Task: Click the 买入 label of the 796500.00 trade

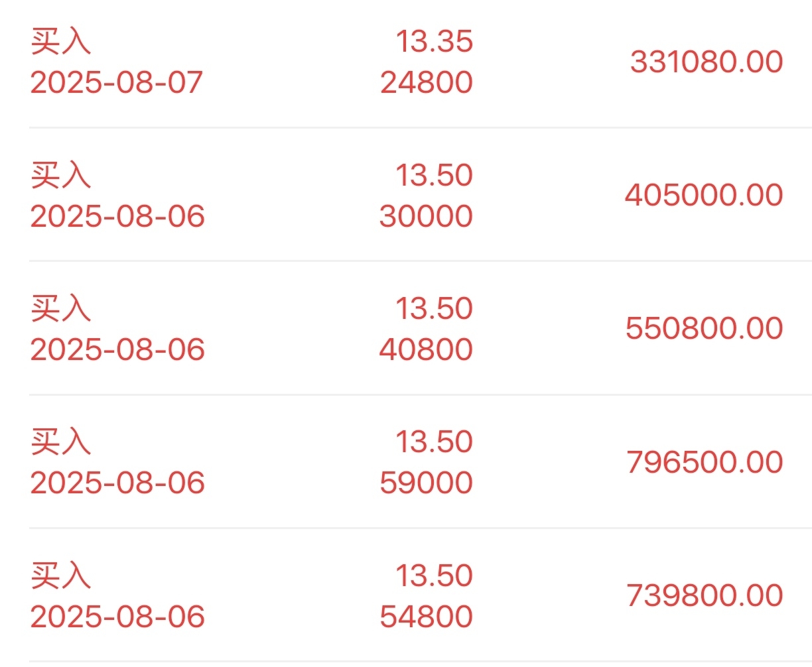Action: [x=60, y=442]
